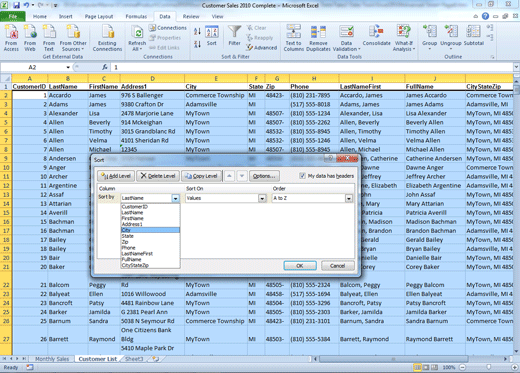Switch to the Page Layout tab
Screen dimensions: 520x373
point(99,16)
